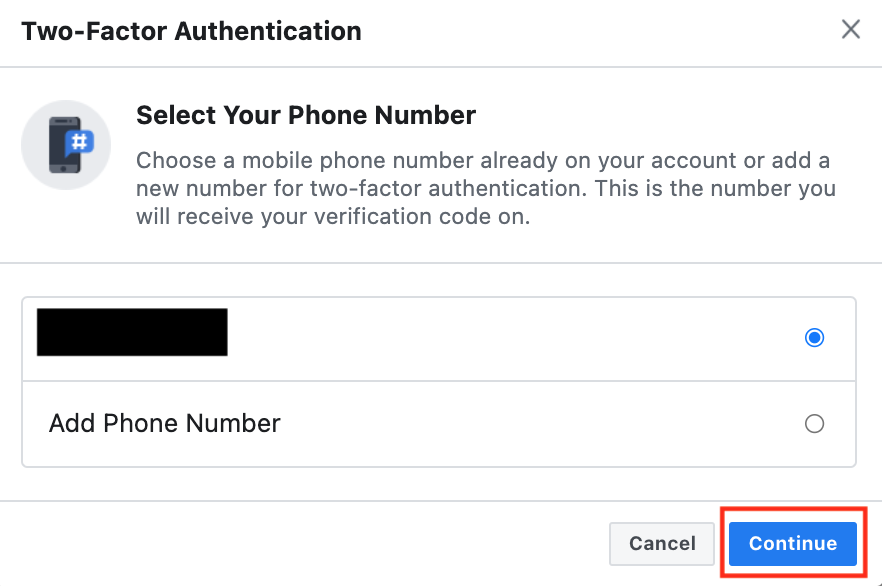Click the Two-Factor Authentication title text
Viewport: 882px width, 586px height.
click(190, 31)
